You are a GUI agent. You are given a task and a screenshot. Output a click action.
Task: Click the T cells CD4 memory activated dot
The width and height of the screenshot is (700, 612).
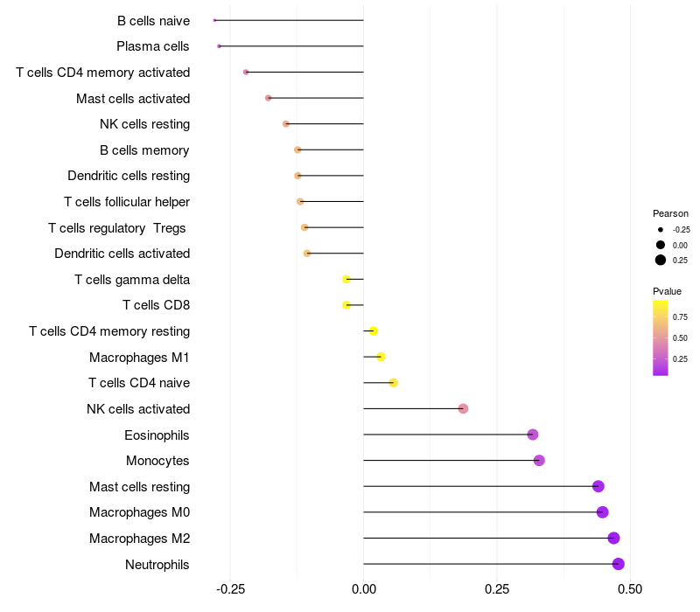[x=246, y=73]
